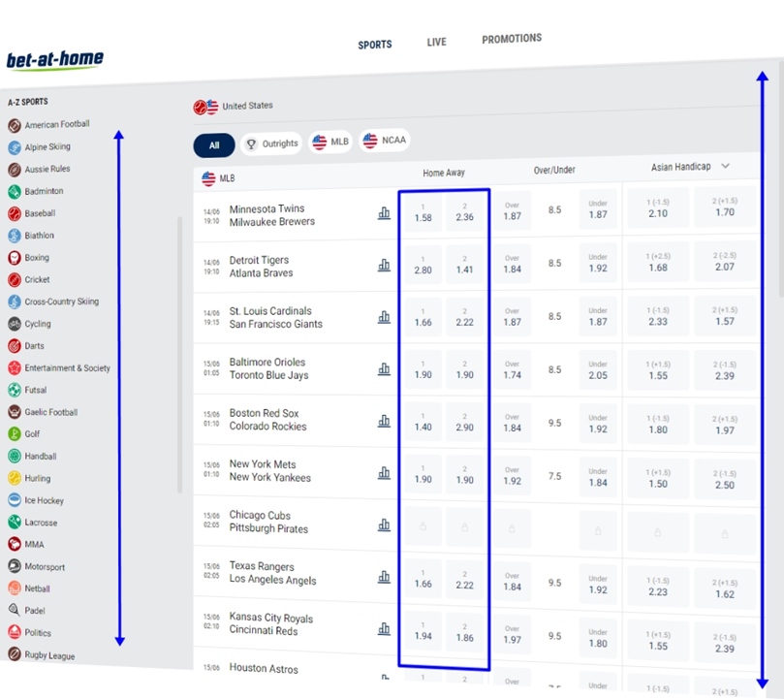Select handicap 2 (-2.5) at 2.07 Tigers game
This screenshot has height=699, width=784.
pyautogui.click(x=725, y=262)
